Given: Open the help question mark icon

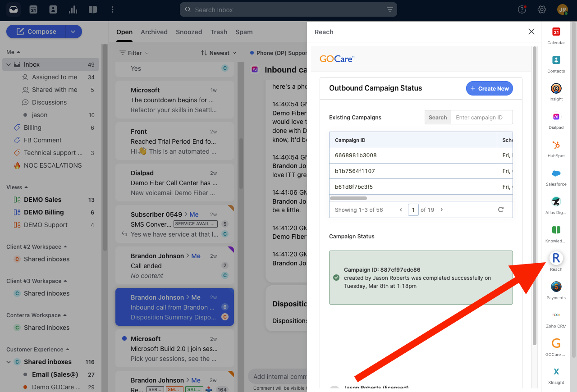Looking at the screenshot, I should [x=522, y=9].
